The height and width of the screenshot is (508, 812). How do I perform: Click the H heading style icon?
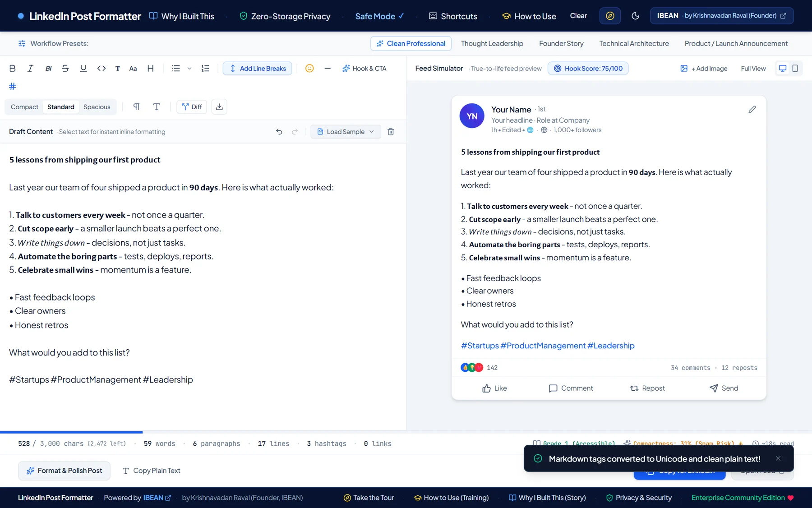(x=151, y=68)
